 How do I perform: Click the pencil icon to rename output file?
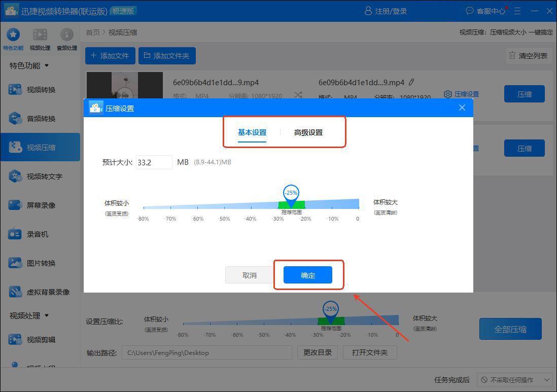pyautogui.click(x=411, y=82)
